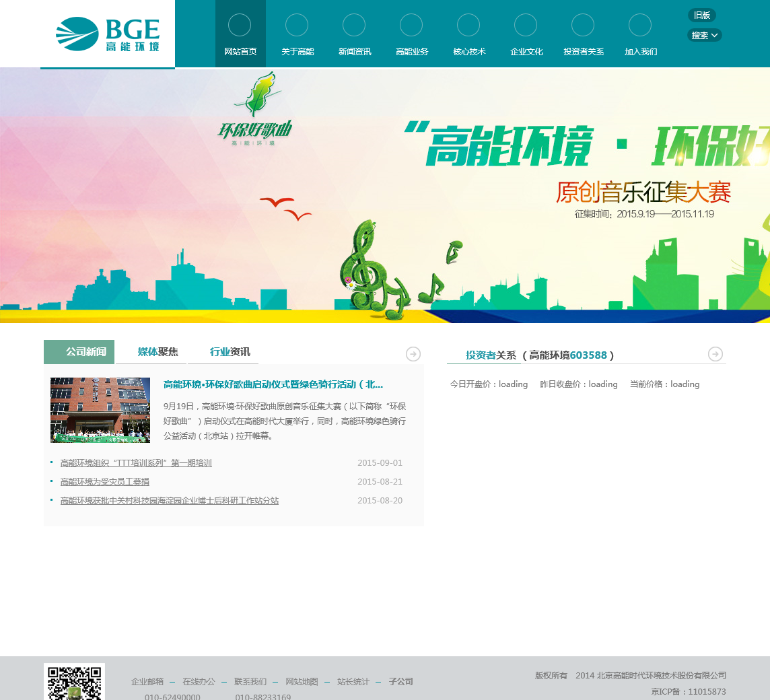
Task: Click the date 2015-08-20
Action: tap(380, 501)
